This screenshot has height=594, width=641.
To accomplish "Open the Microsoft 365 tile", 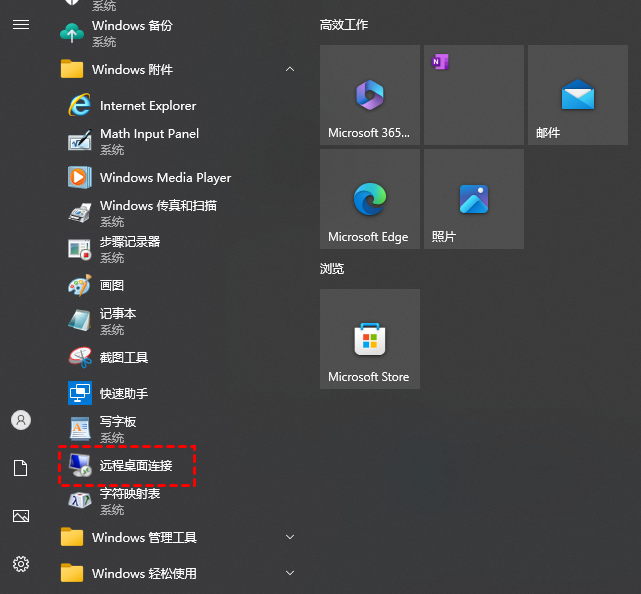I will pyautogui.click(x=370, y=95).
